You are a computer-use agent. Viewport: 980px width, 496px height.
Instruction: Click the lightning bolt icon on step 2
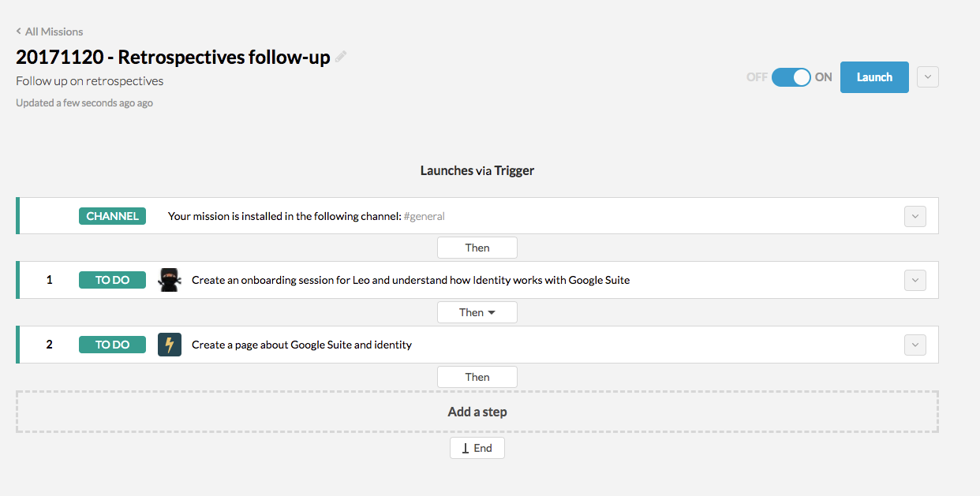(170, 345)
